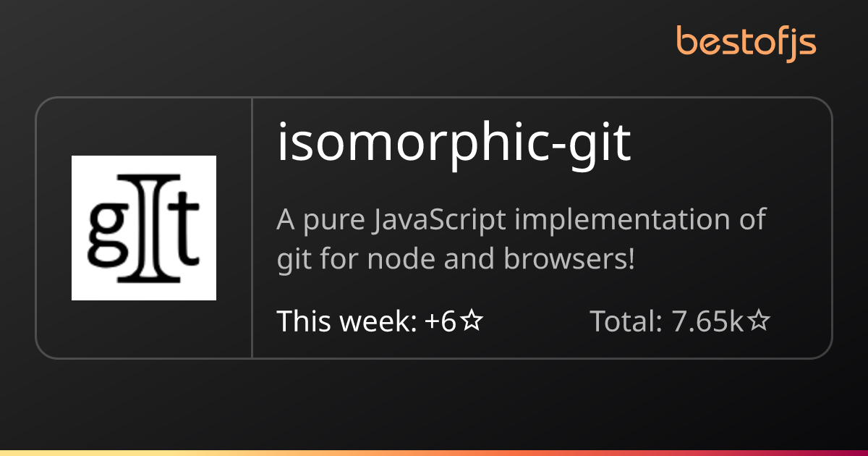Click the "js" letters in the bestofjs logo
The height and width of the screenshot is (456, 868).
(802, 43)
